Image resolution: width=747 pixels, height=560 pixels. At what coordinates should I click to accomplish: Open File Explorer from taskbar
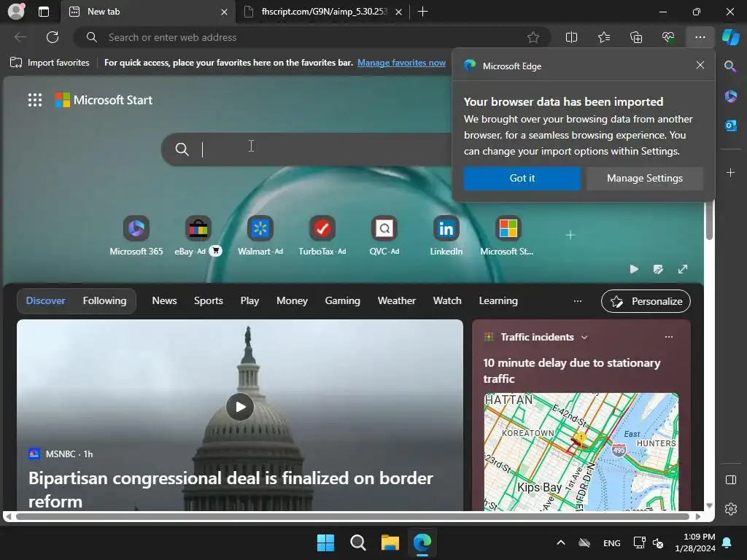(390, 542)
